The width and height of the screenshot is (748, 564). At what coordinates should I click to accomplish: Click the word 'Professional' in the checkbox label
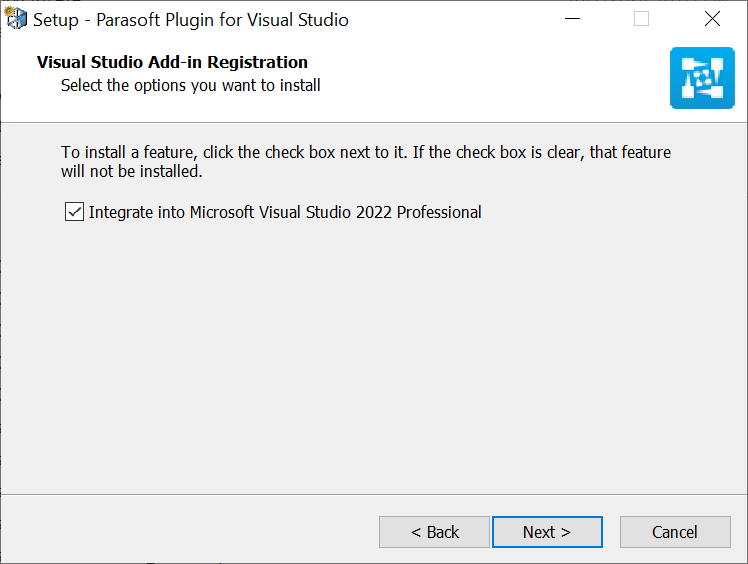[x=439, y=212]
